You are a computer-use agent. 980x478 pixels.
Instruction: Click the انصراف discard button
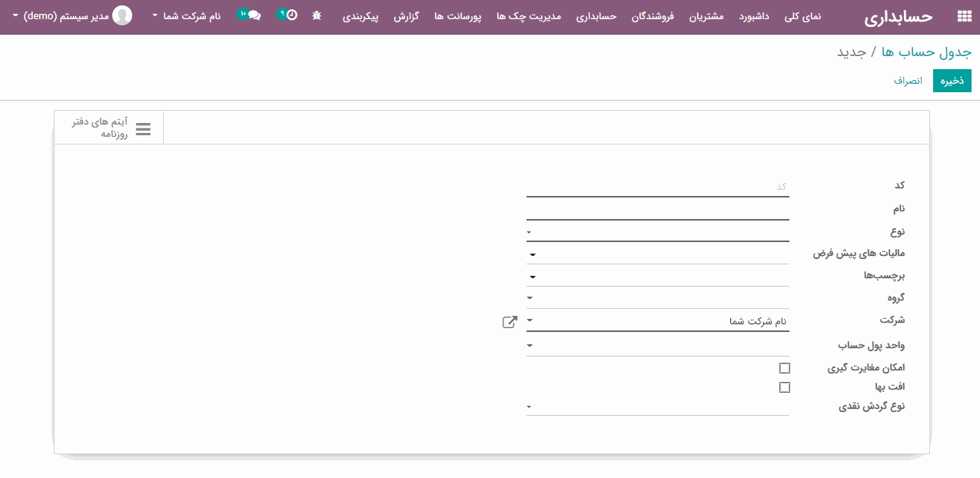(908, 81)
